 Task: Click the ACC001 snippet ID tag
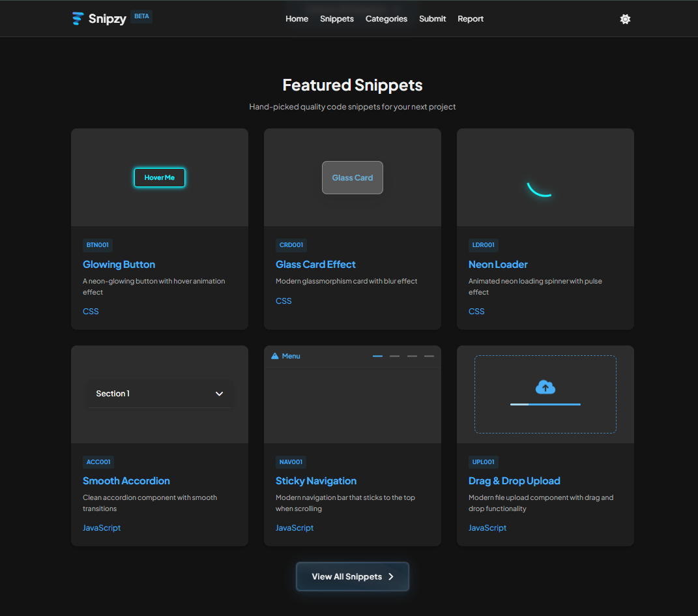pos(98,462)
